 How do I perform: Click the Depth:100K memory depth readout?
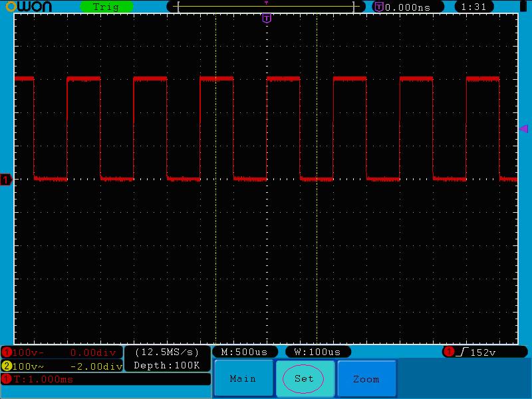tap(167, 365)
